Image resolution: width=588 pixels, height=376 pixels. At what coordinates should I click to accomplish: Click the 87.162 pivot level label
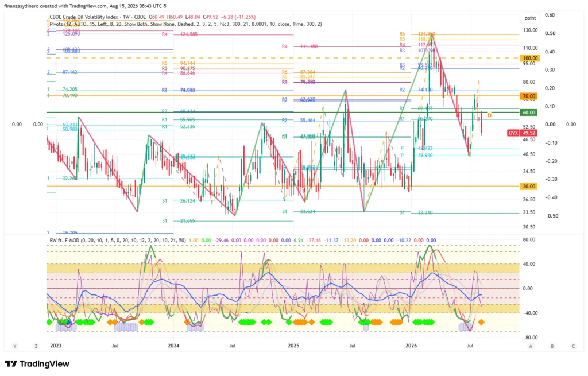click(69, 72)
